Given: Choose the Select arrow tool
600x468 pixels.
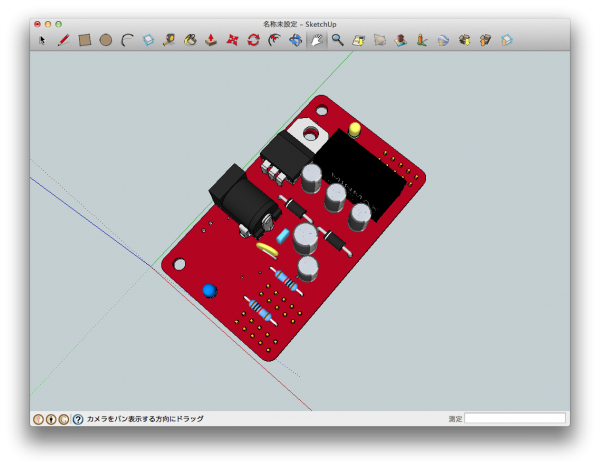Looking at the screenshot, I should click(42, 41).
